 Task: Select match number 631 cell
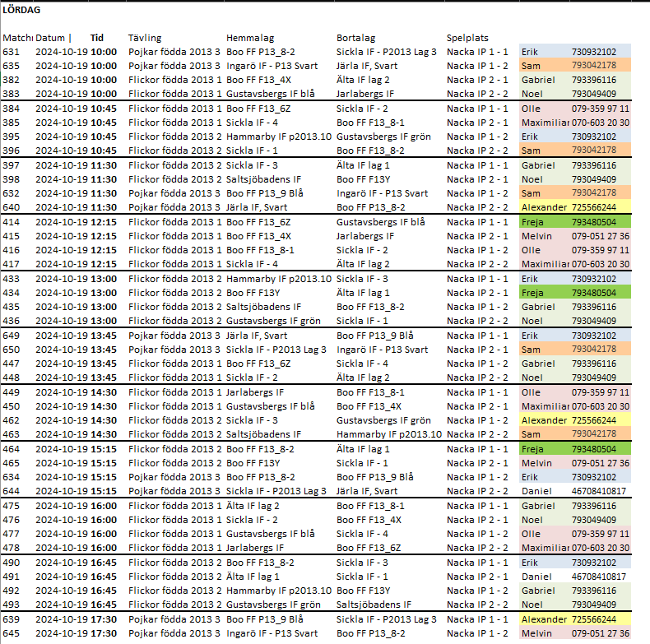[x=11, y=52]
